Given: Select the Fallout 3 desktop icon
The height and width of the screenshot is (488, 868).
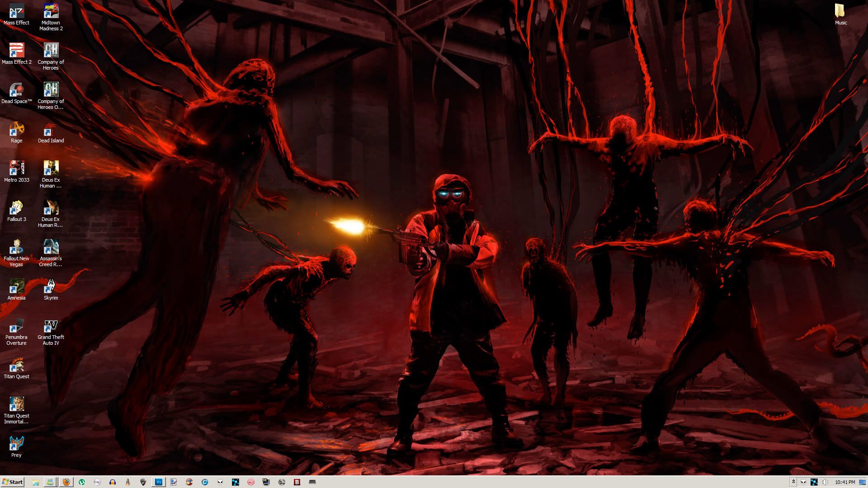Looking at the screenshot, I should click(17, 208).
